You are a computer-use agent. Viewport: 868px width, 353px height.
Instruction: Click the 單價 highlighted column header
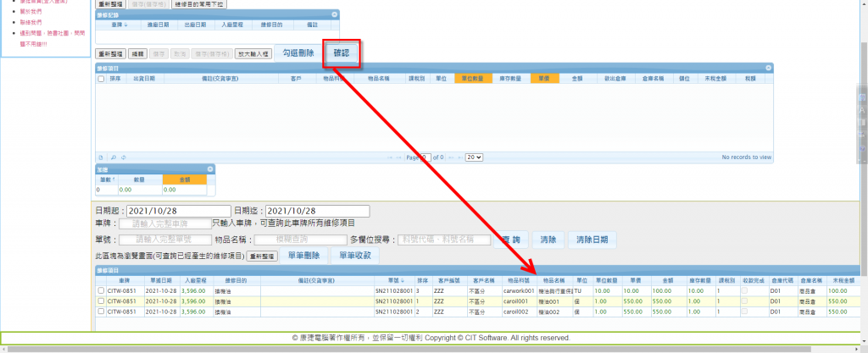(544, 78)
